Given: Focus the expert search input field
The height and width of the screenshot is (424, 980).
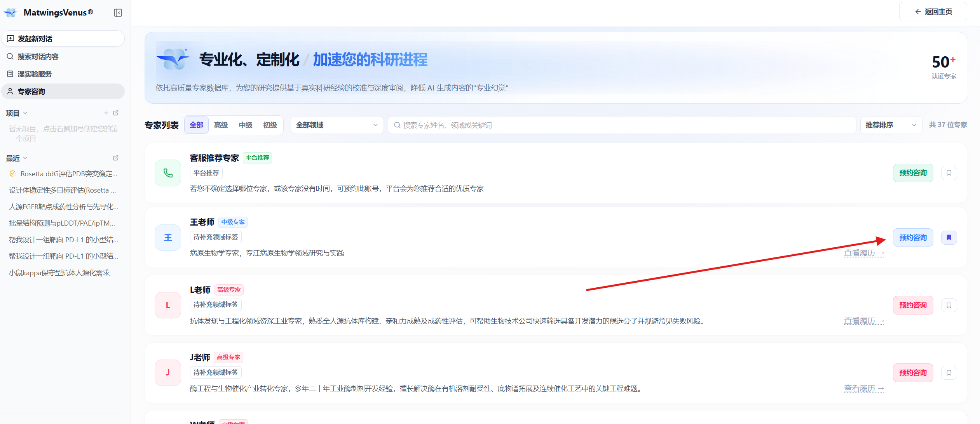Looking at the screenshot, I should 622,125.
